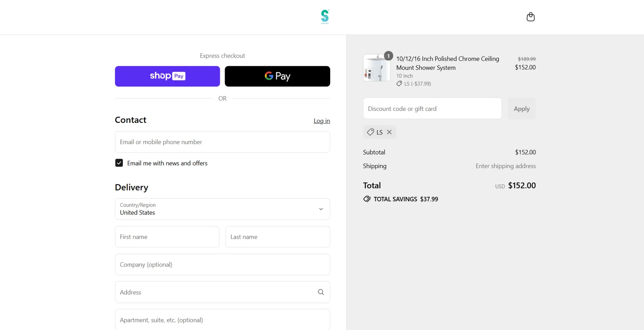The image size is (644, 330).
Task: Click the Apply discount button
Action: 522,109
